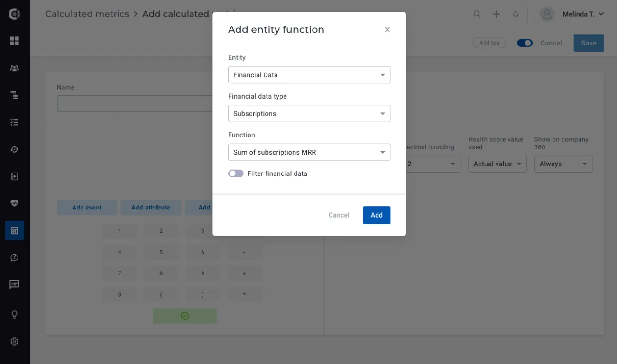The image size is (617, 364).
Task: Open the Function dropdown
Action: tap(309, 152)
